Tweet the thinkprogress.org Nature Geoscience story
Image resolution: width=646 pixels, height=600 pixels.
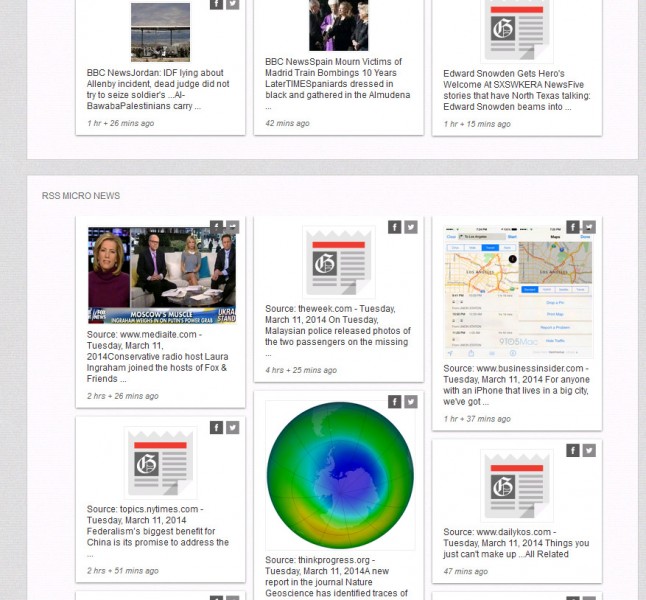(411, 402)
